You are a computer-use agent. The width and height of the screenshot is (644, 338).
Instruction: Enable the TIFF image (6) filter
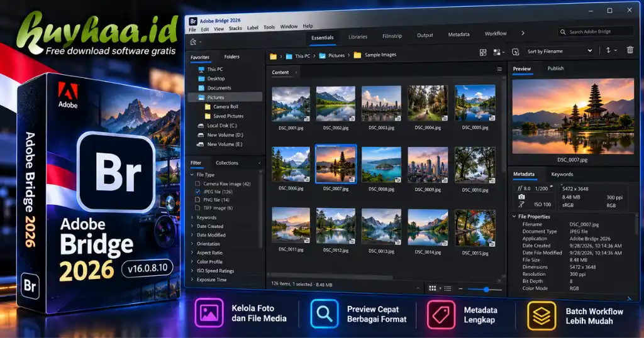[198, 208]
